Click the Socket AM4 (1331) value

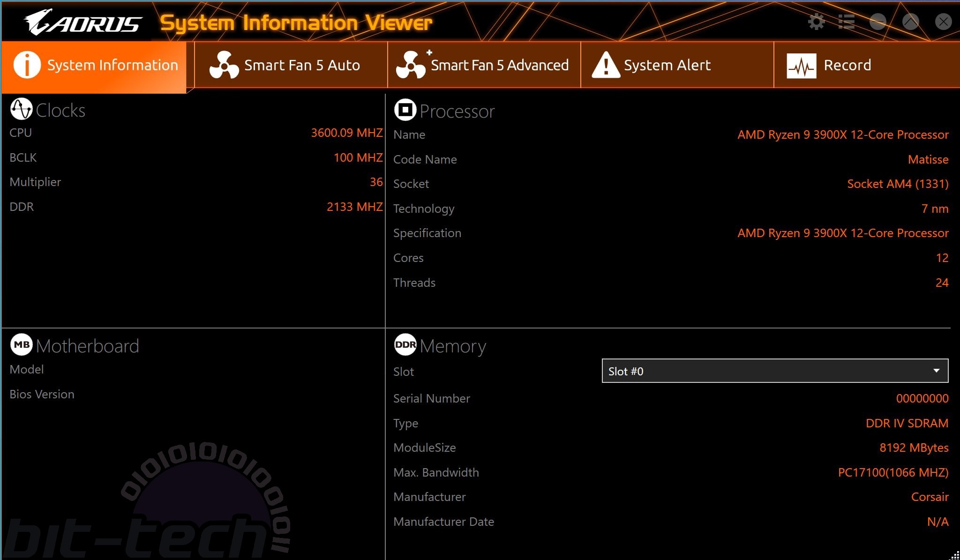click(898, 184)
